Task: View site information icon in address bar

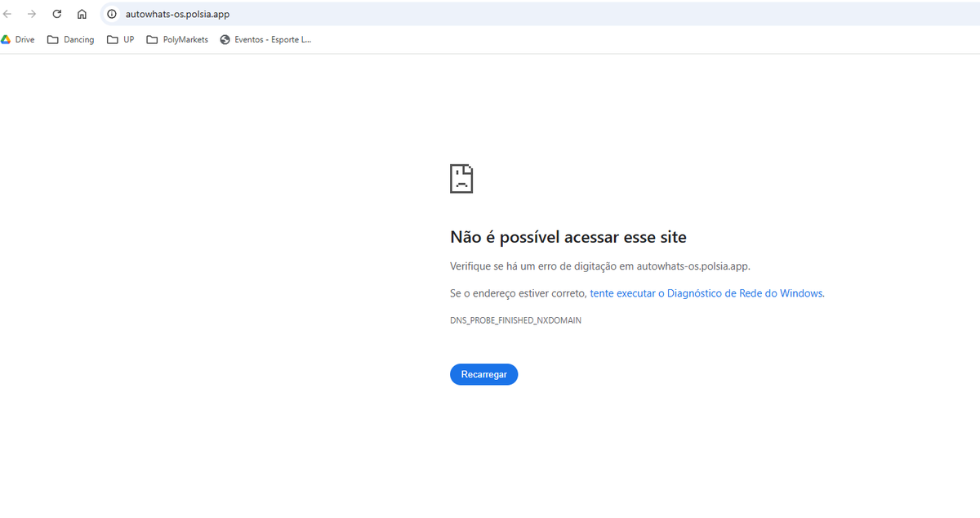Action: coord(113,14)
